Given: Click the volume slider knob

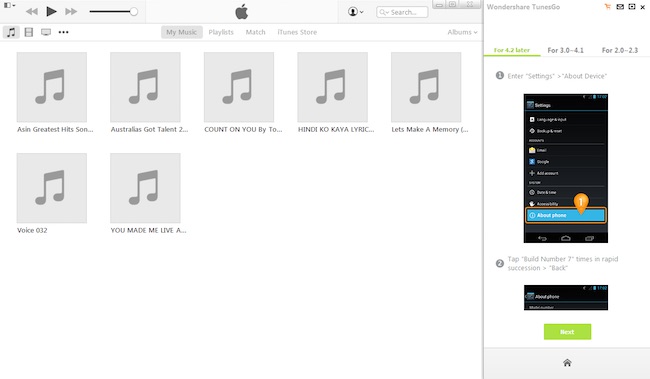Looking at the screenshot, I should click(133, 12).
